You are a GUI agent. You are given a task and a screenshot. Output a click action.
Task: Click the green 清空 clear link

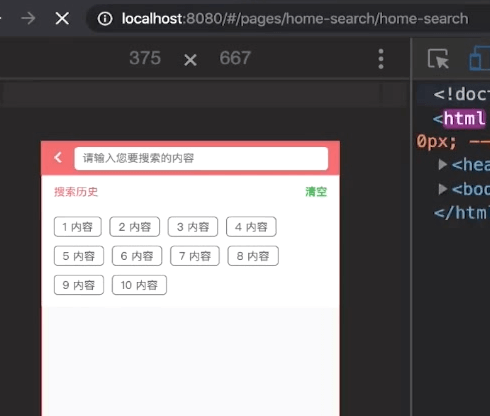coord(316,192)
